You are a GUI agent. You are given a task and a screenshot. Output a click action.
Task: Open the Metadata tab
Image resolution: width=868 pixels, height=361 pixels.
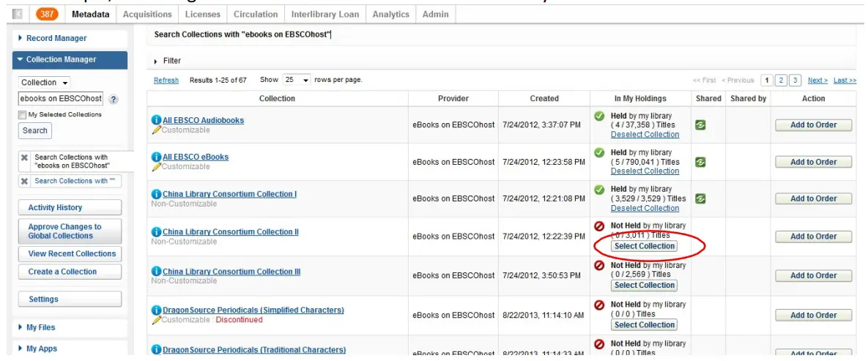(x=91, y=15)
